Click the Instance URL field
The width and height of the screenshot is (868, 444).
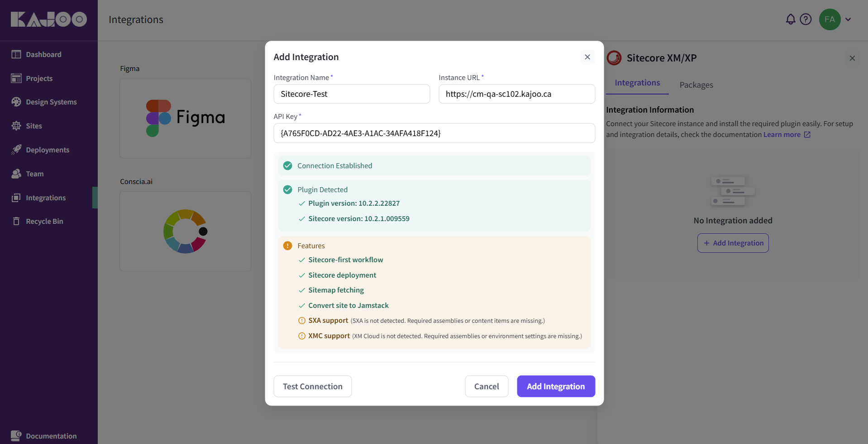[517, 94]
